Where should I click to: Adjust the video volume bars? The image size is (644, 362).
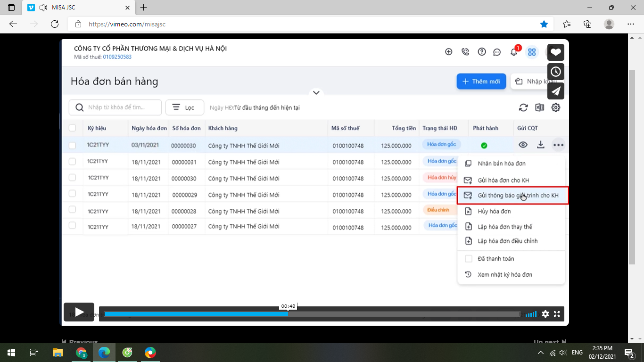(531, 314)
